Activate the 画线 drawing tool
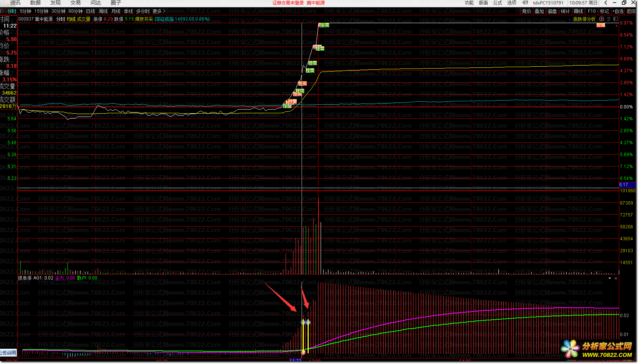 [579, 11]
